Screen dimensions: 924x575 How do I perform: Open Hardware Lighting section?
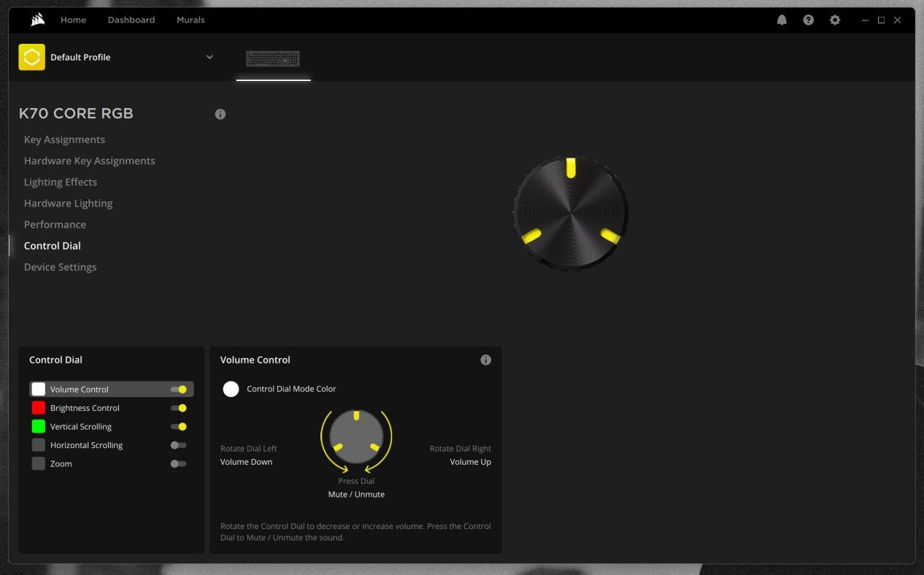pos(69,203)
